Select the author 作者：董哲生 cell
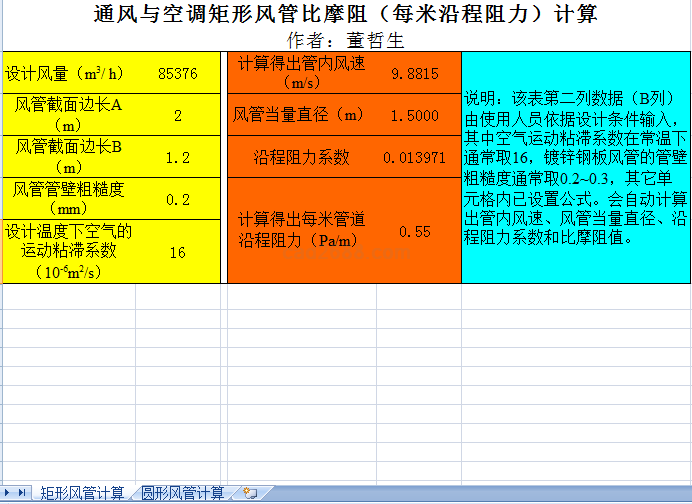 (346, 40)
